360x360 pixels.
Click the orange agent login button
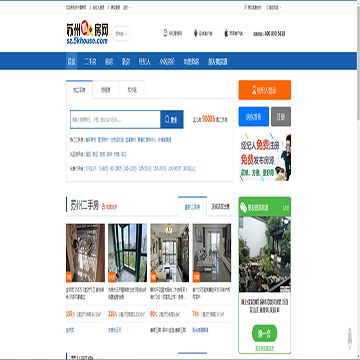[x=265, y=90]
